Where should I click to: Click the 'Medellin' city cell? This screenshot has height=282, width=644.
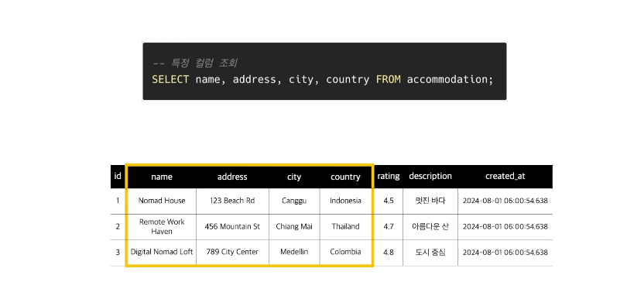point(294,252)
